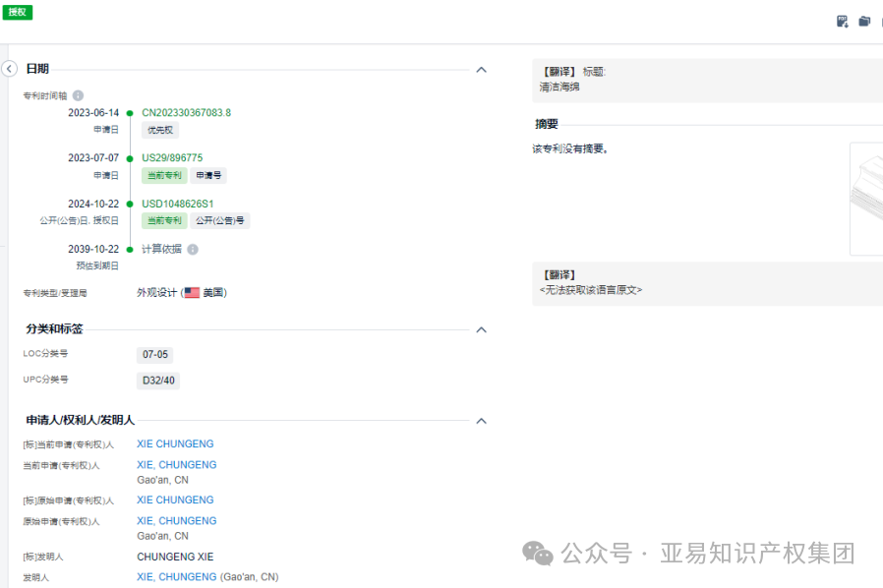Click the PDF download icon in the toolbar
The image size is (883, 588).
[842, 21]
